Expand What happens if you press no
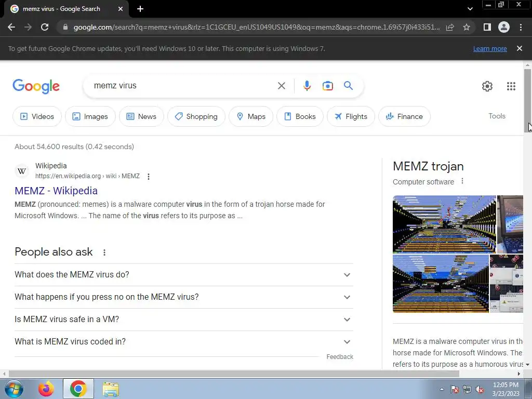Viewport: 532px width, 399px height. click(x=183, y=297)
